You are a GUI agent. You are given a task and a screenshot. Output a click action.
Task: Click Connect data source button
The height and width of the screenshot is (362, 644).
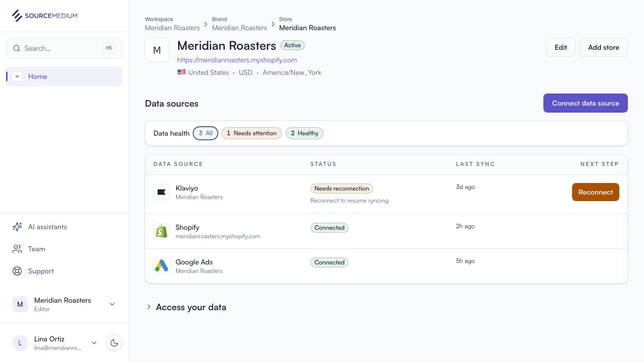[586, 103]
